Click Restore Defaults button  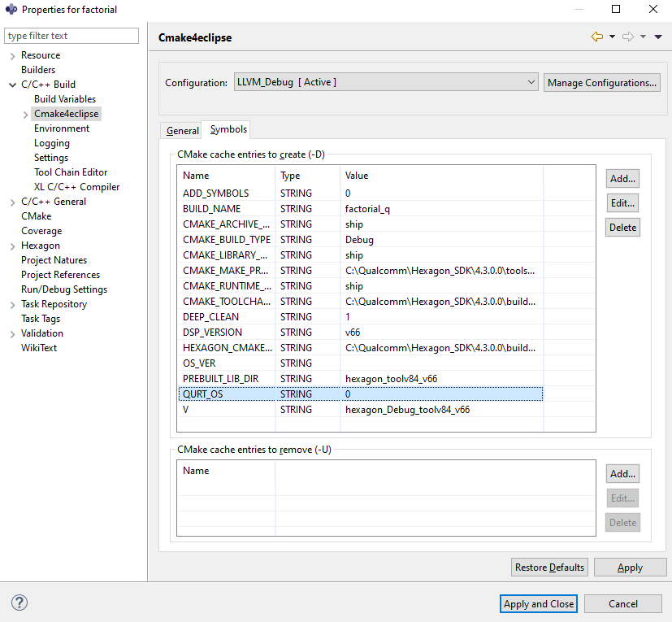pyautogui.click(x=549, y=567)
